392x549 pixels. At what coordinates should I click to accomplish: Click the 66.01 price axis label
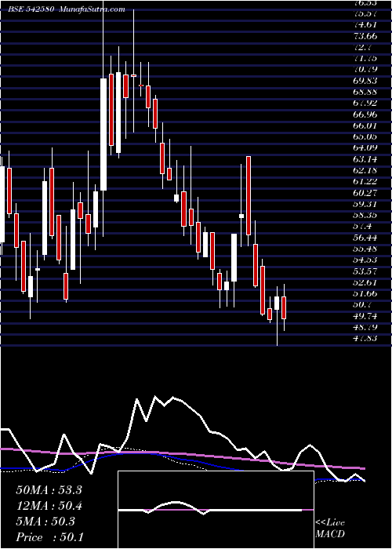[366, 125]
